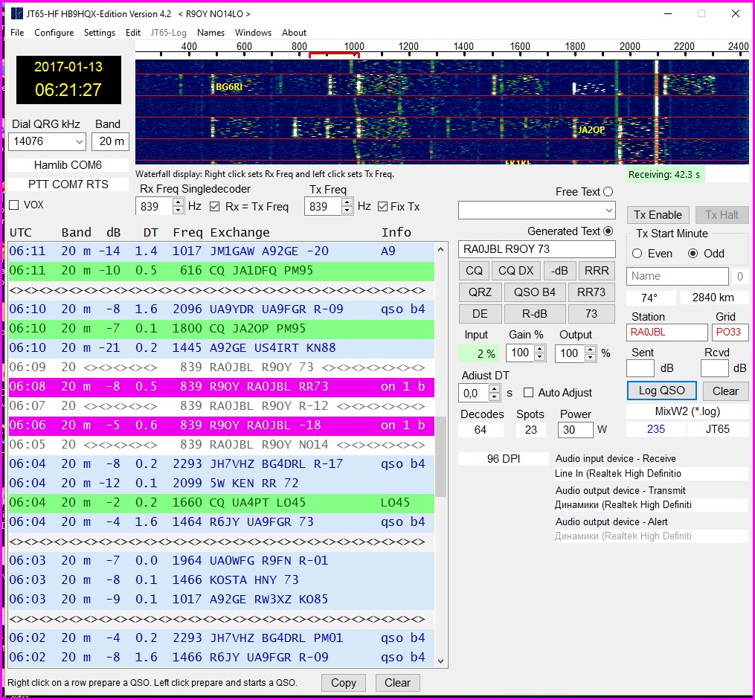Open the Dial QRG kHz dropdown
Viewport: 755px width, 700px height.
[79, 141]
